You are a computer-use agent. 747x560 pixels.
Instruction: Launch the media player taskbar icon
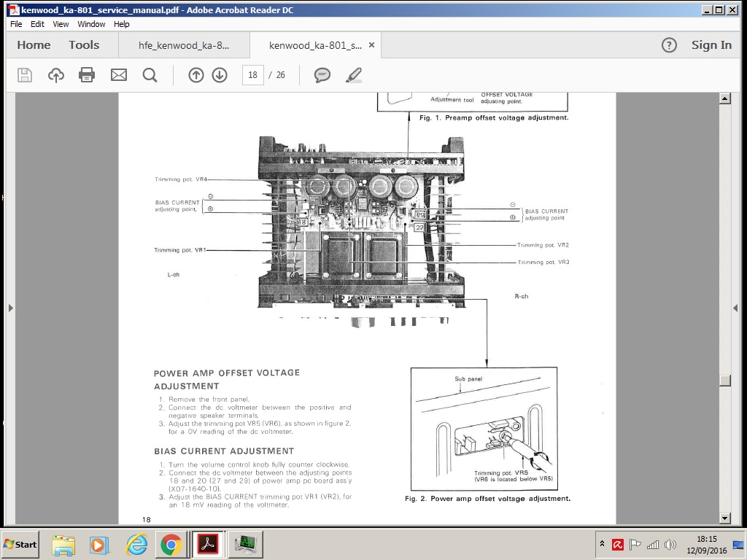tap(99, 544)
